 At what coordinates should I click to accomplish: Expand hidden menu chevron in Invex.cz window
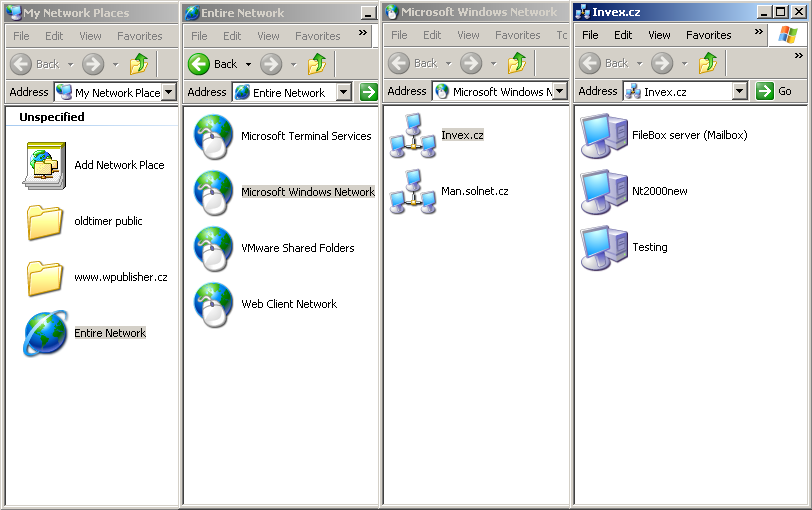tap(759, 32)
